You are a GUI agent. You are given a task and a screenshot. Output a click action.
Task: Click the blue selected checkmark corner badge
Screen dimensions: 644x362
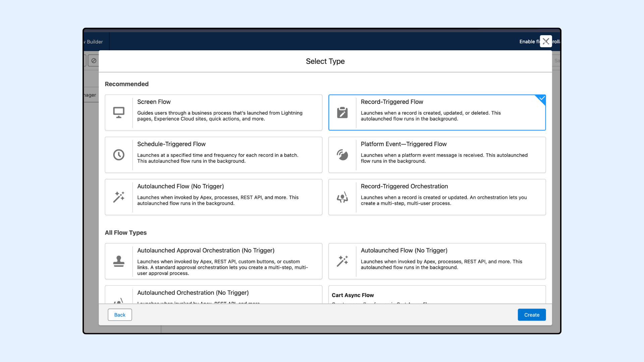point(542,99)
